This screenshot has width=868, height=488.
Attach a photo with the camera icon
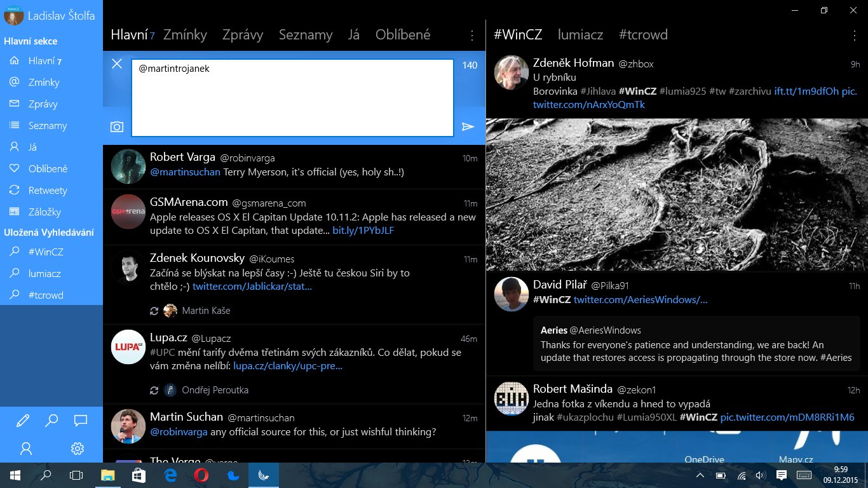(x=117, y=127)
